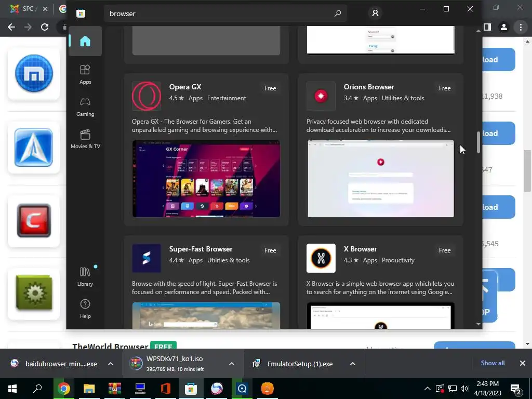The height and width of the screenshot is (399, 532).
Task: Click the red Comodo icon in Chrome page
Action: pos(34,221)
